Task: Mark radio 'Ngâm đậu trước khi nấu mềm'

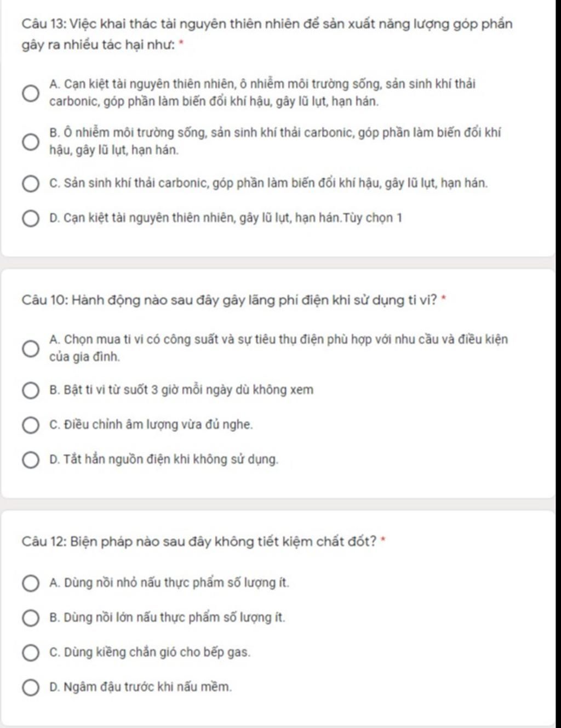Action: click(30, 687)
